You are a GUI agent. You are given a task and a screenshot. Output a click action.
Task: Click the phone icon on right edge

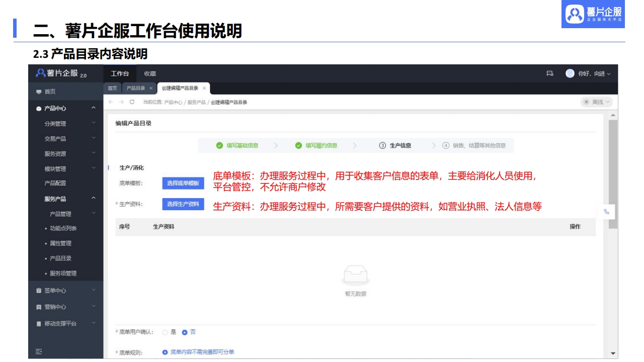click(x=606, y=212)
